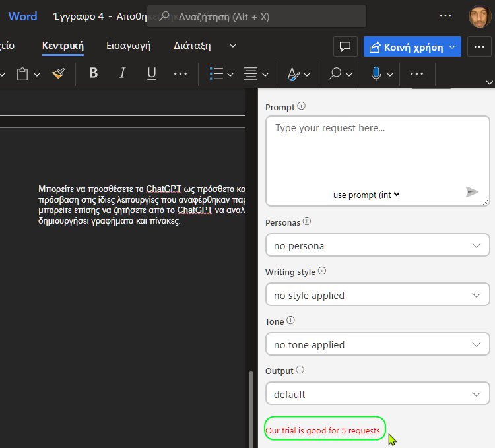
Task: Toggle Underline formatting
Action: 152,73
